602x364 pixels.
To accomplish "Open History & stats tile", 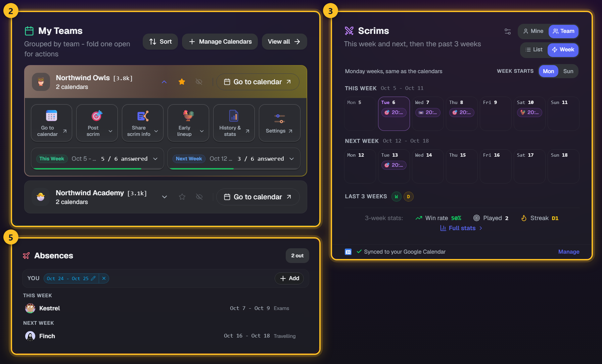I will click(x=234, y=123).
